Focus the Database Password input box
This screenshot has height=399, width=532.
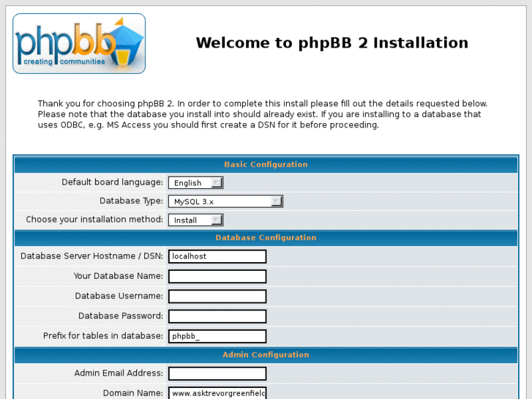point(217,316)
